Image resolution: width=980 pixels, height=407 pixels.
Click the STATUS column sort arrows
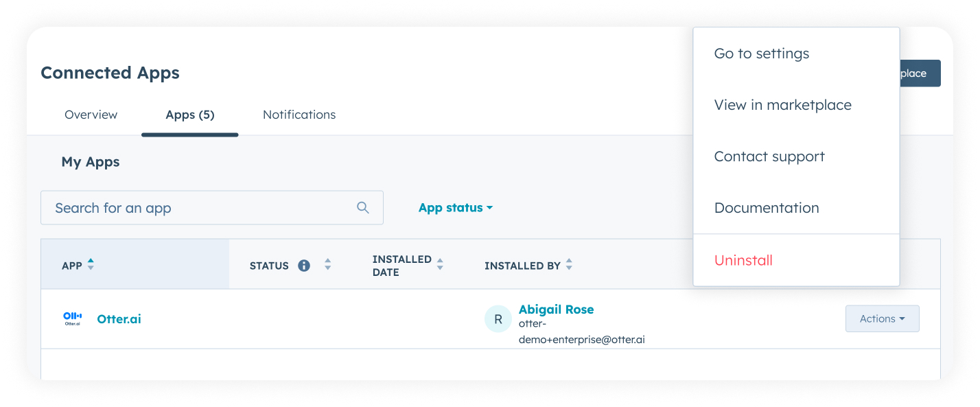pyautogui.click(x=327, y=265)
